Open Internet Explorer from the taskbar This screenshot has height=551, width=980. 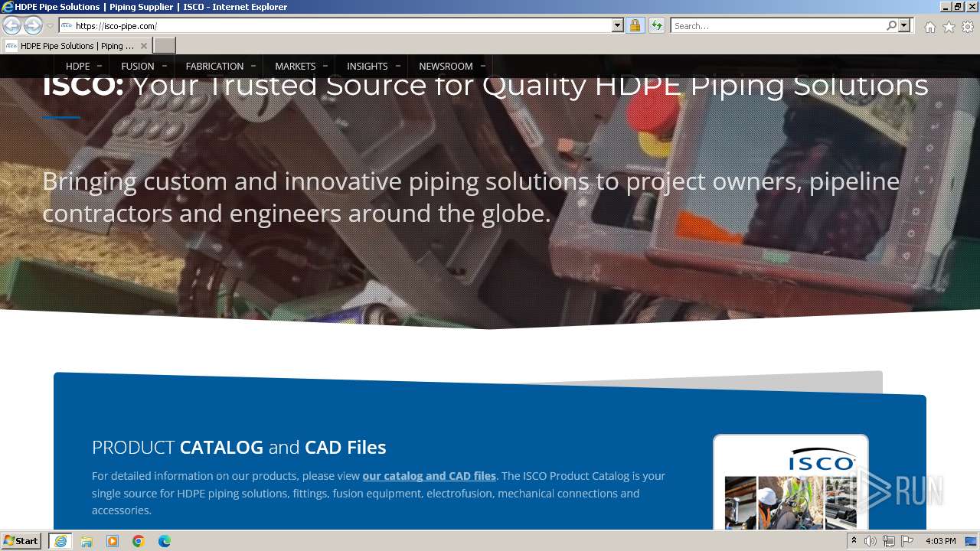(x=60, y=541)
